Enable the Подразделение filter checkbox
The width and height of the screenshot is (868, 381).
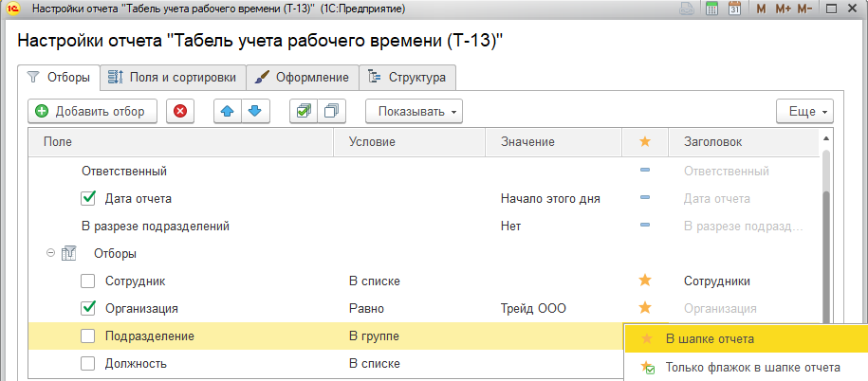pyautogui.click(x=88, y=336)
